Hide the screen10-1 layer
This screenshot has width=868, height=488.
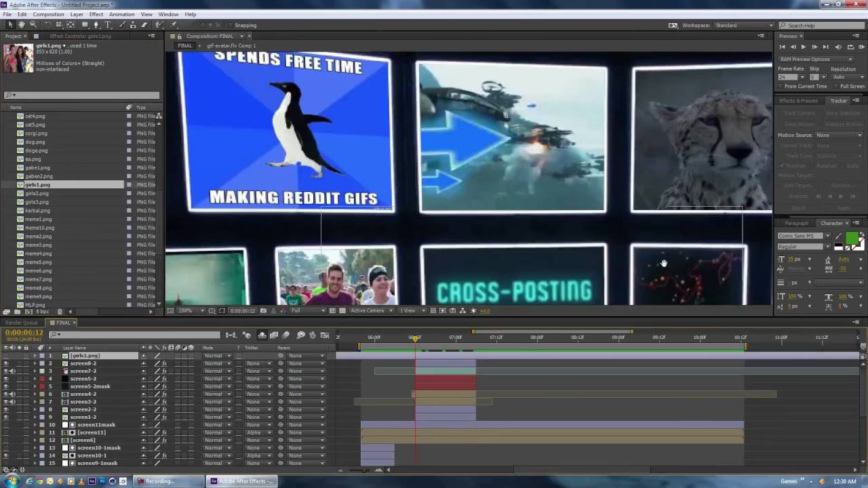point(6,455)
